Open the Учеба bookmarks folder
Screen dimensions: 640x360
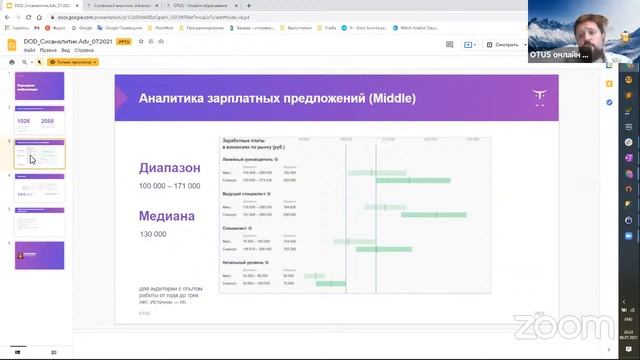tap(327, 28)
